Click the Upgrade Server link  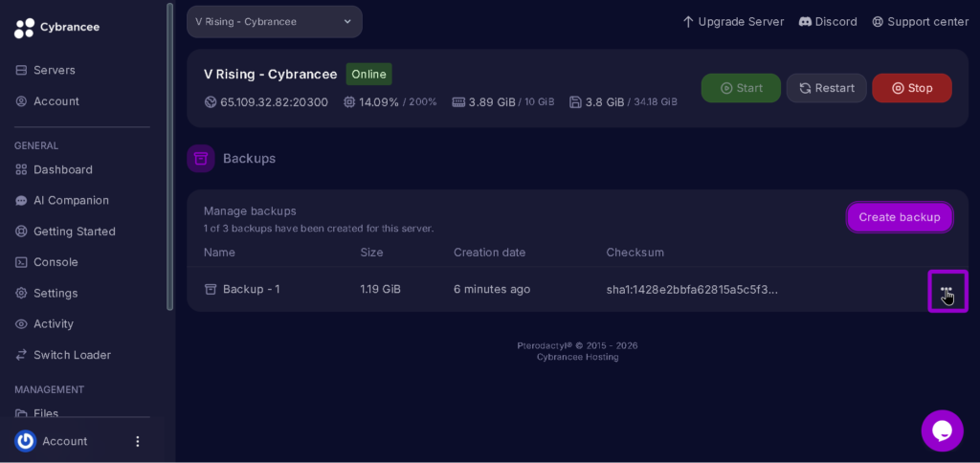(733, 22)
